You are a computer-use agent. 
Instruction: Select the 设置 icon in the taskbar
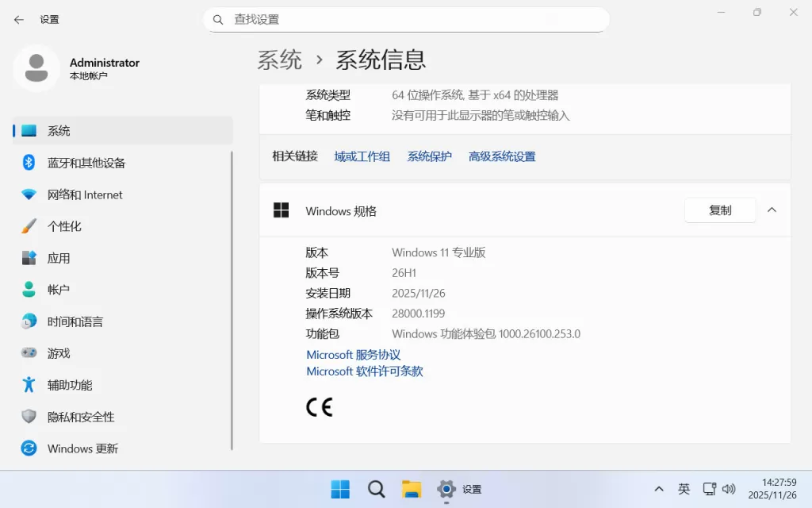click(x=446, y=489)
